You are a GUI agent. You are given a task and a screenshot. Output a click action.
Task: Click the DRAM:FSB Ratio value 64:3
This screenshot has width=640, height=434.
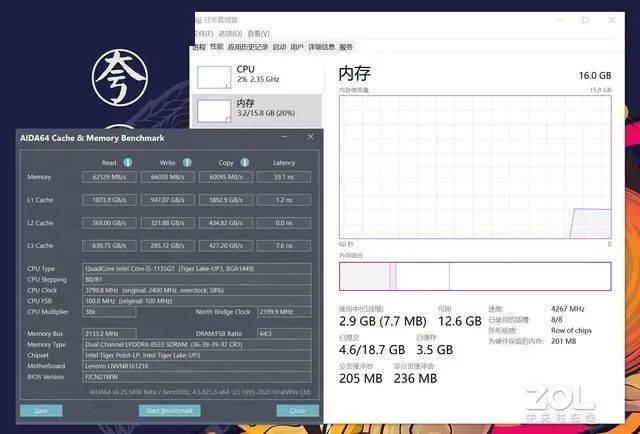tap(284, 334)
